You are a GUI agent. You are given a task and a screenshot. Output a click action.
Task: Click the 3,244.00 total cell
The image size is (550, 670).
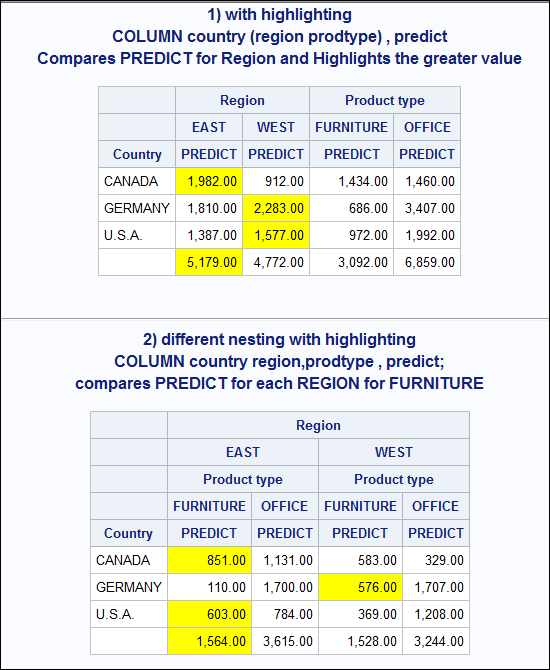click(x=436, y=641)
